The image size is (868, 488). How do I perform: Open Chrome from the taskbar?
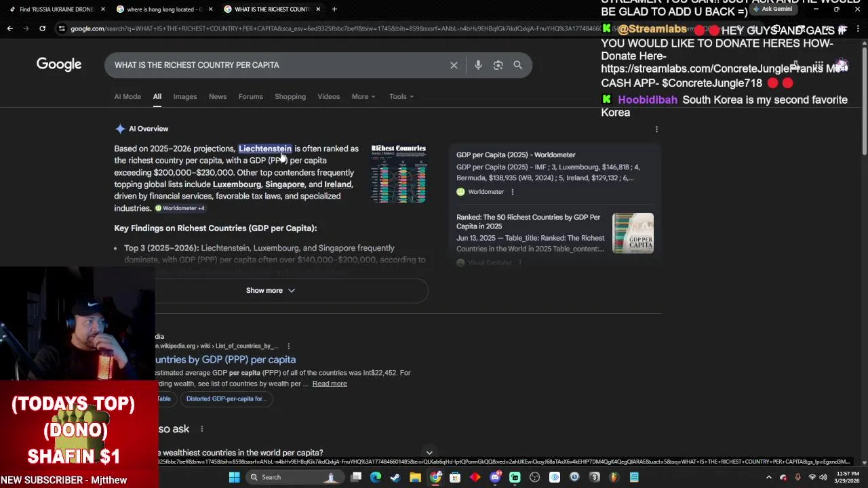click(x=435, y=477)
